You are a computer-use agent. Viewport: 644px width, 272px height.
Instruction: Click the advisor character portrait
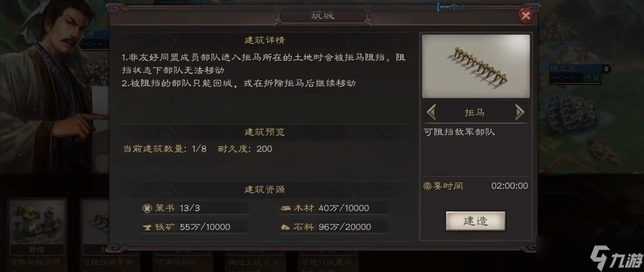49,86
